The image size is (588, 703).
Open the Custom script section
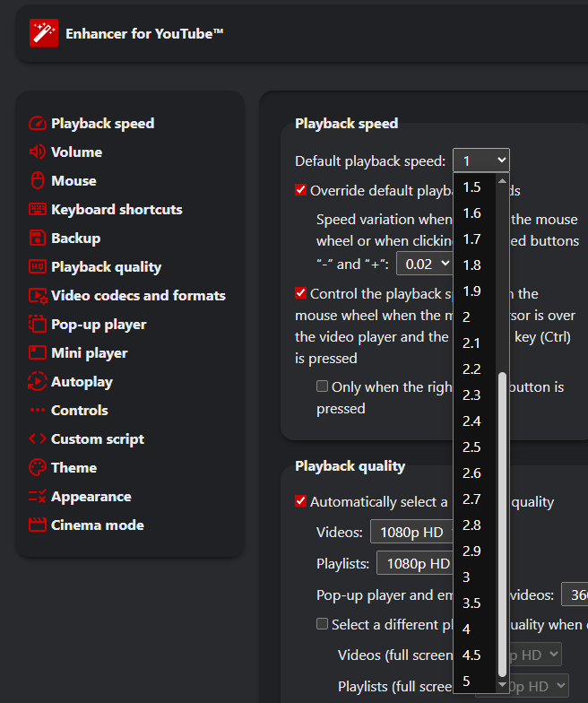click(97, 439)
